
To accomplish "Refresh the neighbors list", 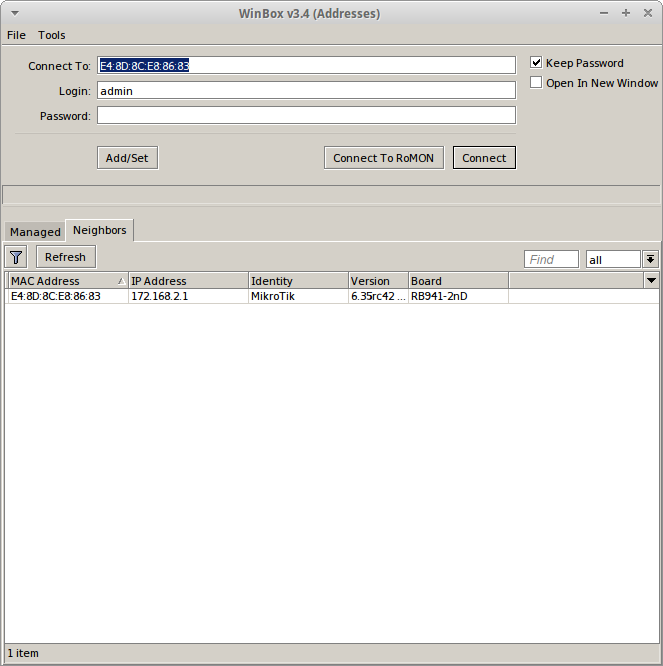I will [x=65, y=257].
